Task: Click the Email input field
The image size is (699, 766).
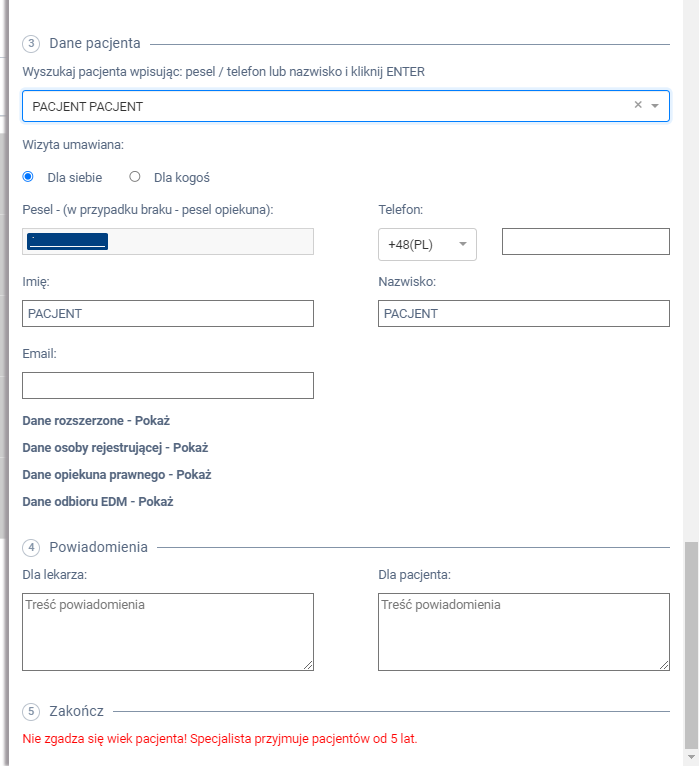Action: coord(168,386)
